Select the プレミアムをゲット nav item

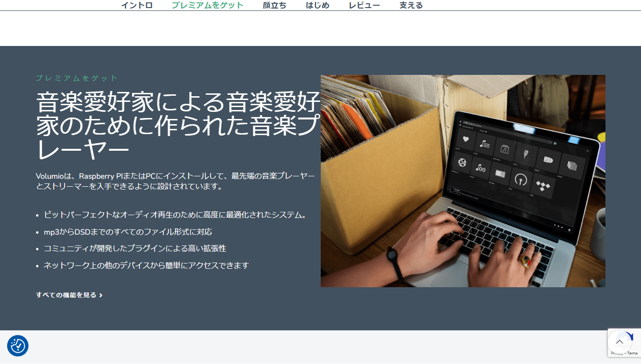[207, 5]
